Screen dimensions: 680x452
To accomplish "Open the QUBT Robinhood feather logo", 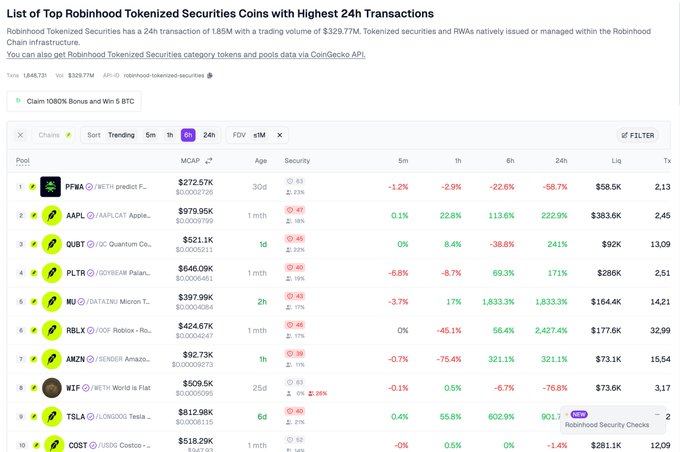I will tap(52, 244).
